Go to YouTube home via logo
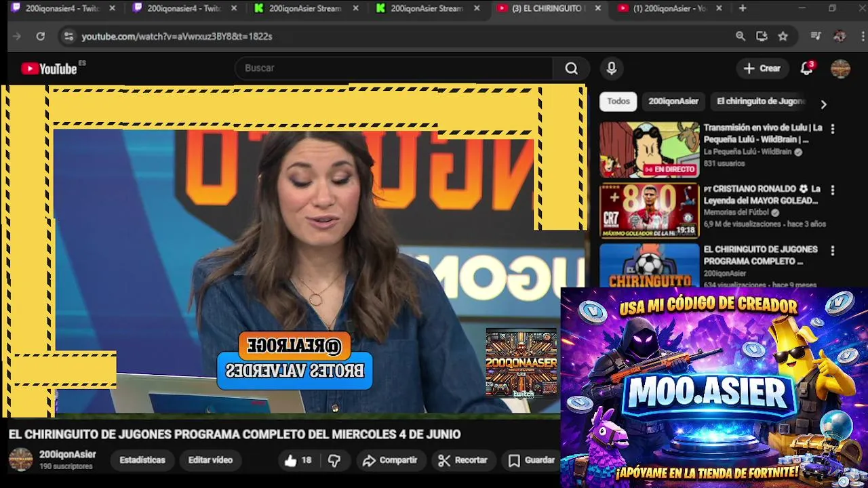The image size is (868, 488). 49,68
